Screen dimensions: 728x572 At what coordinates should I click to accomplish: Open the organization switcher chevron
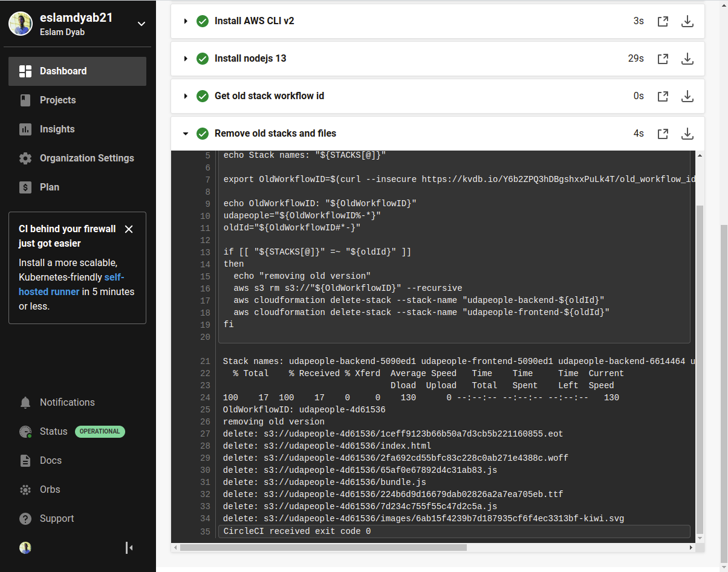(141, 24)
